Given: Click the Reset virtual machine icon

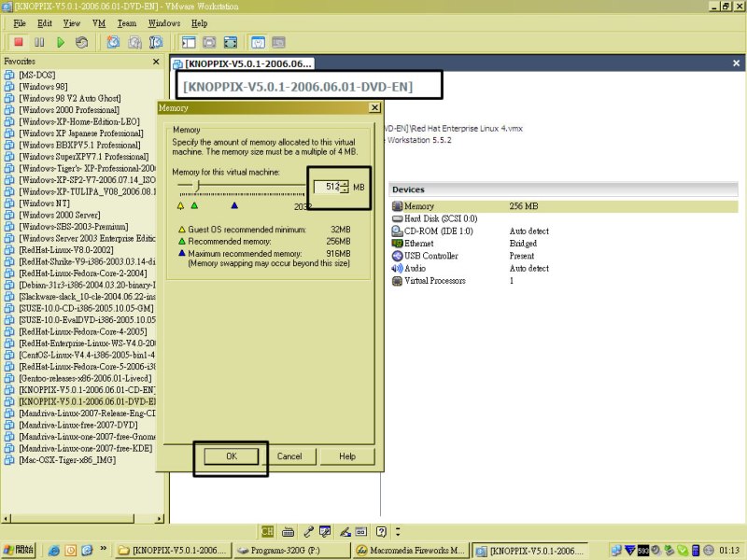Looking at the screenshot, I should [82, 42].
